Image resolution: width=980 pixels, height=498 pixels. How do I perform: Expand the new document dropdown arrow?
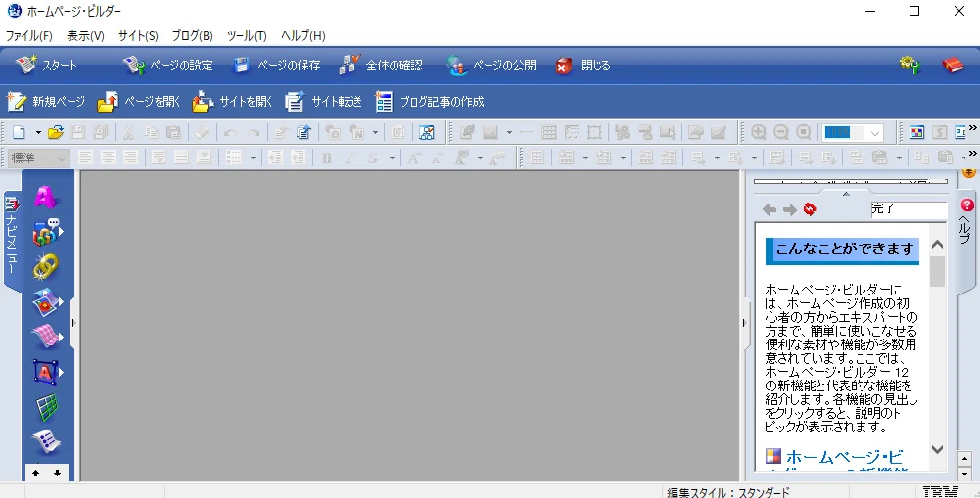[x=38, y=132]
